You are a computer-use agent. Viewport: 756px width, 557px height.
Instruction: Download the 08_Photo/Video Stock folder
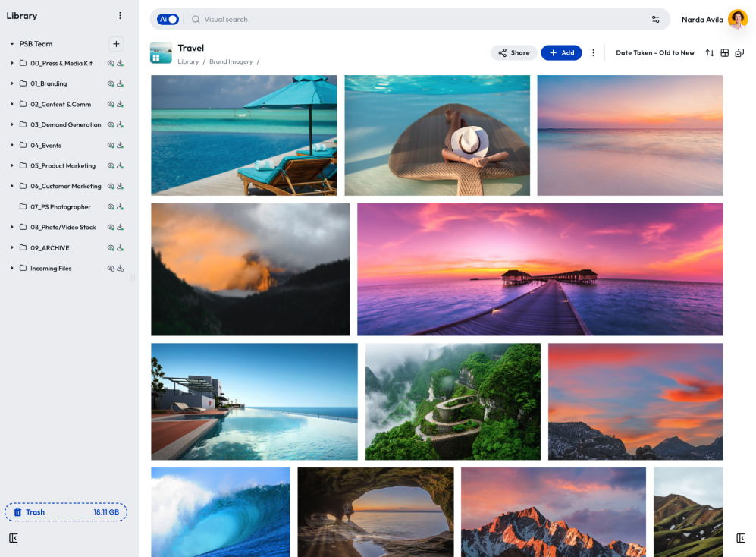click(120, 228)
